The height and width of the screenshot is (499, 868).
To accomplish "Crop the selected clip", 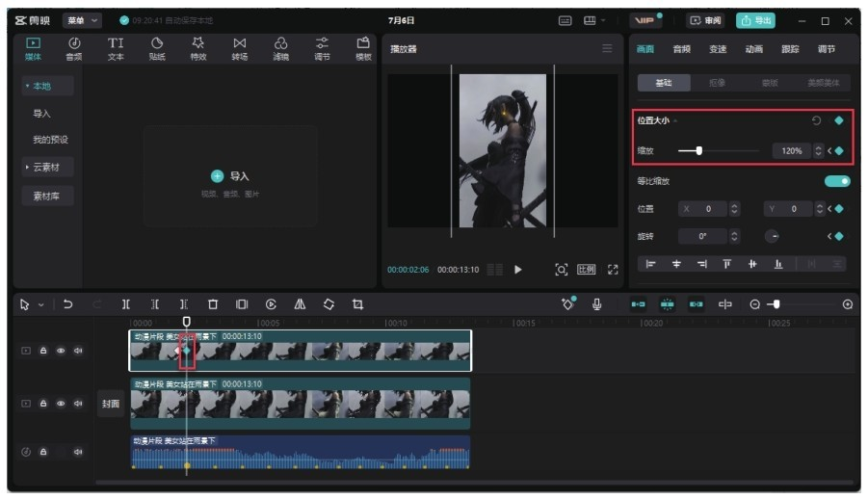I will (x=357, y=304).
